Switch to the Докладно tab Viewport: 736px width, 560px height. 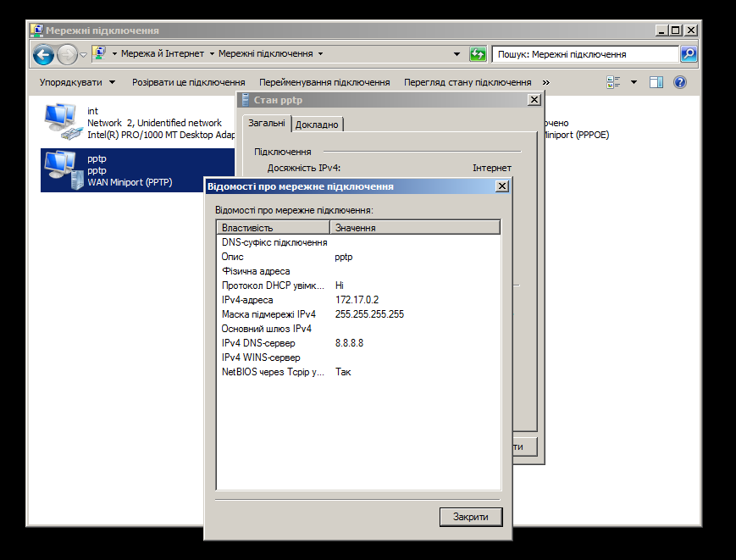(x=317, y=125)
